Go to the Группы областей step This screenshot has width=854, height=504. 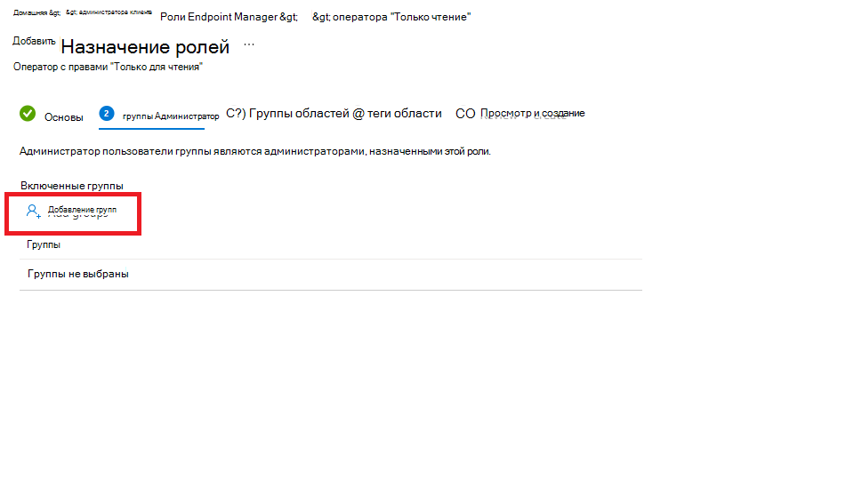(x=299, y=113)
